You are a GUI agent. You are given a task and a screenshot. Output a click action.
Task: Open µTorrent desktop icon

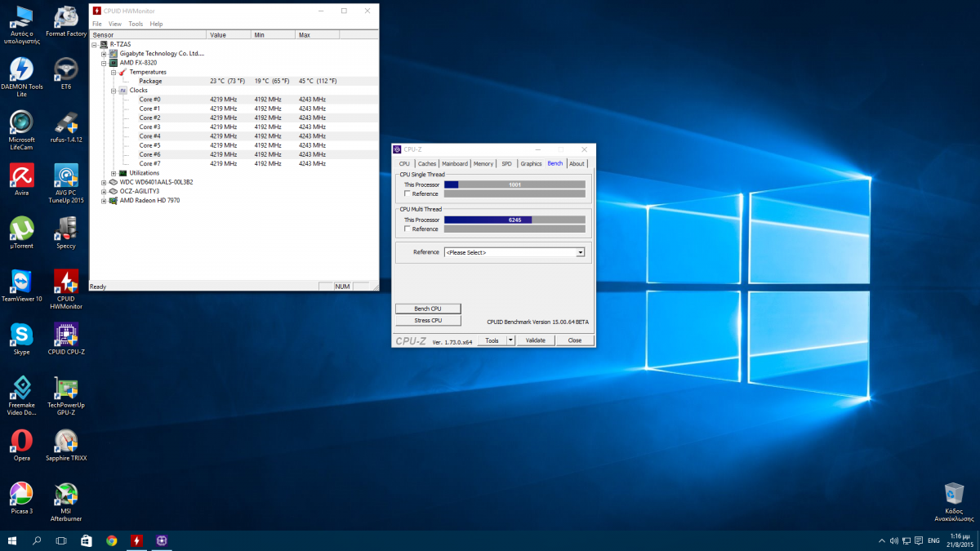[22, 233]
